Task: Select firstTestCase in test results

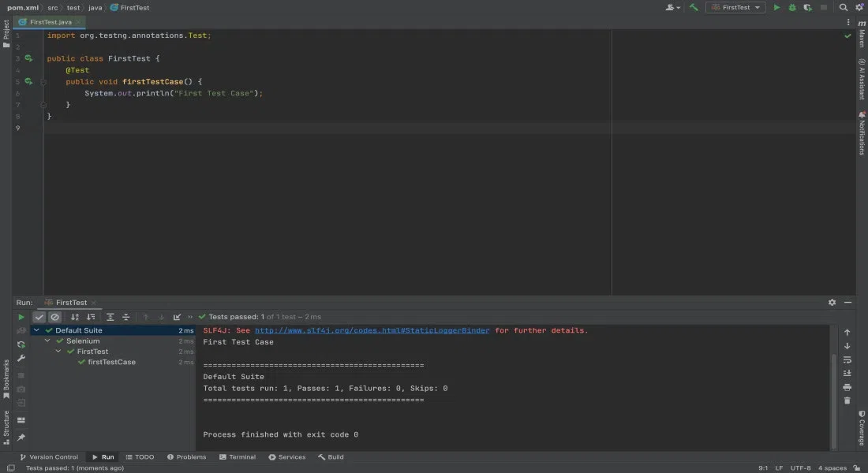Action: pos(111,362)
